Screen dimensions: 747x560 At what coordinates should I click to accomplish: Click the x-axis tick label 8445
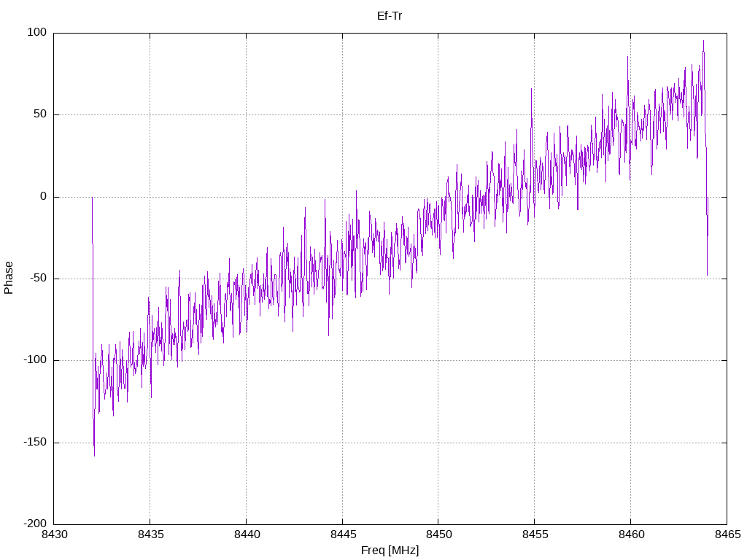[x=343, y=534]
